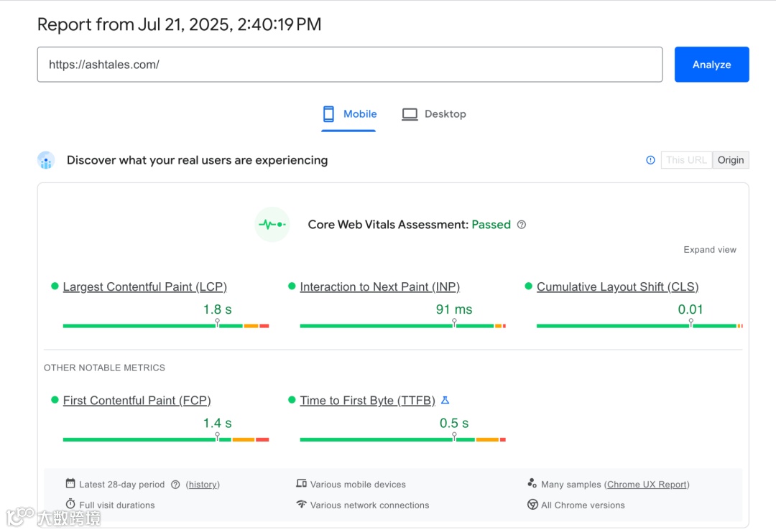Image resolution: width=776 pixels, height=532 pixels.
Task: Click the info icon beside This URL
Action: pos(650,160)
